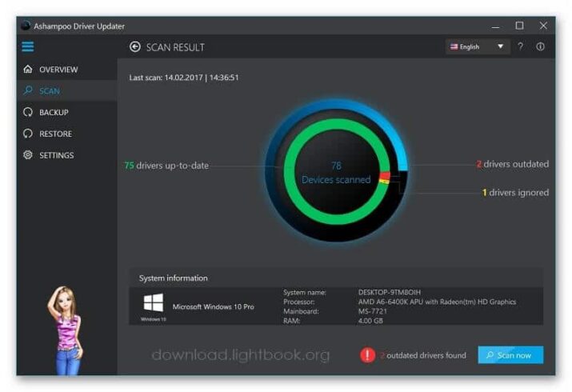Click the 2 drivers outdated label
The width and height of the screenshot is (572, 392).
(512, 164)
